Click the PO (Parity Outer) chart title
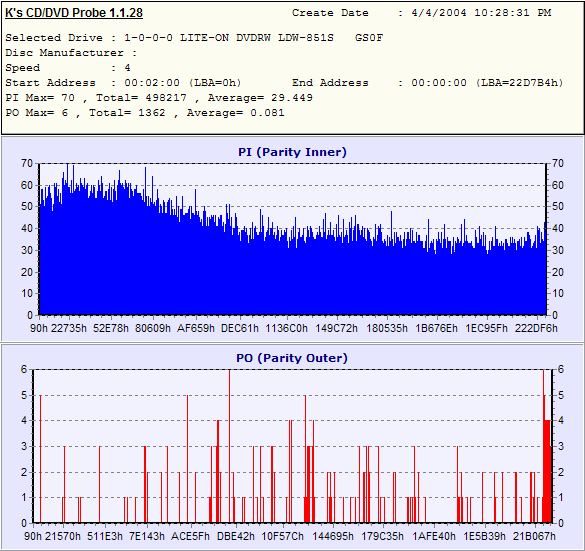This screenshot has width=585, height=551. coord(292,358)
